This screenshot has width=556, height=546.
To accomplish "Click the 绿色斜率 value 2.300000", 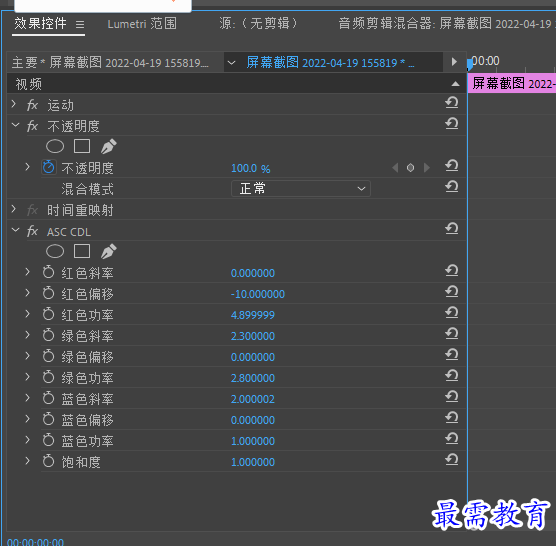I will (x=252, y=336).
